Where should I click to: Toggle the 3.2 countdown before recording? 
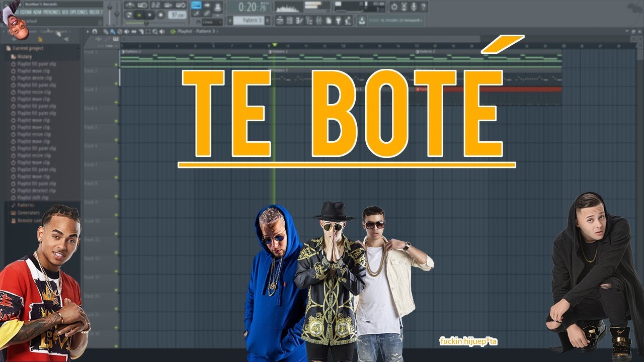click(x=155, y=5)
